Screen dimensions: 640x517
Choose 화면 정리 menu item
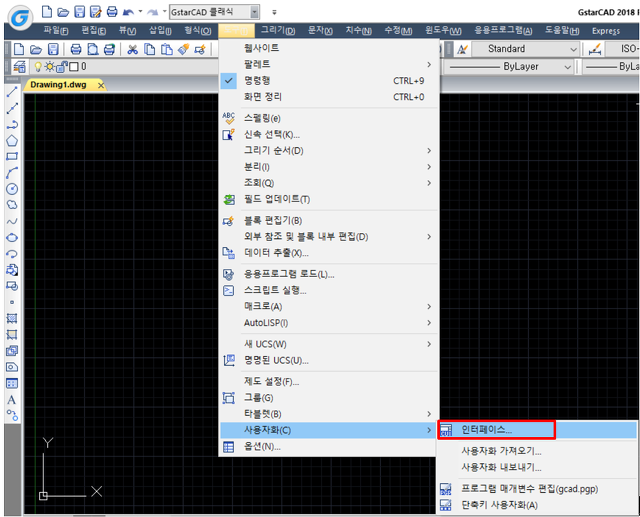[x=329, y=97]
